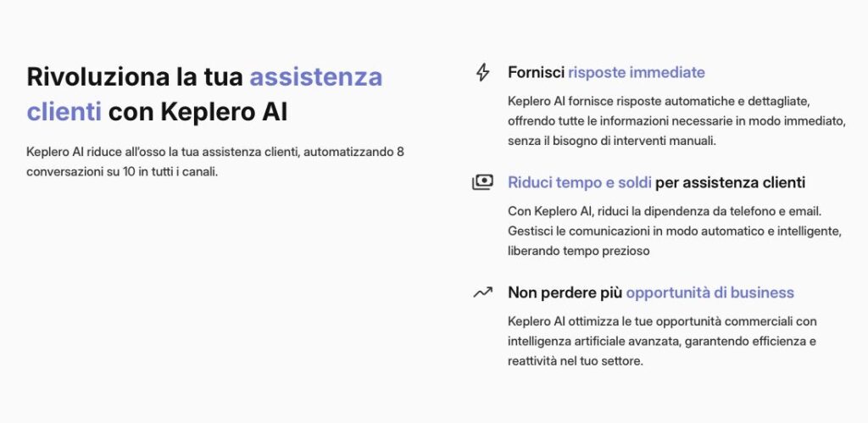The image size is (868, 423).
Task: Click the word "Fornisci" in first feature title
Action: click(536, 73)
